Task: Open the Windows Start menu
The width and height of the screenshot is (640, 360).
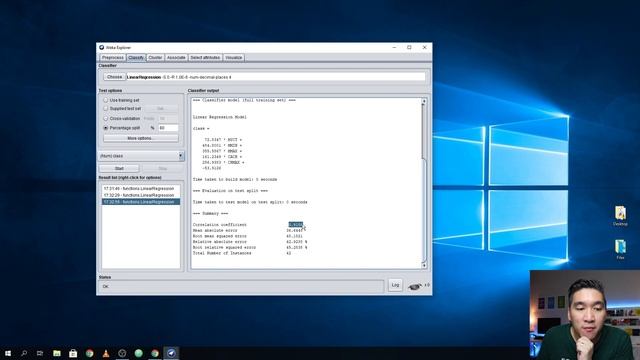Action: coord(8,353)
